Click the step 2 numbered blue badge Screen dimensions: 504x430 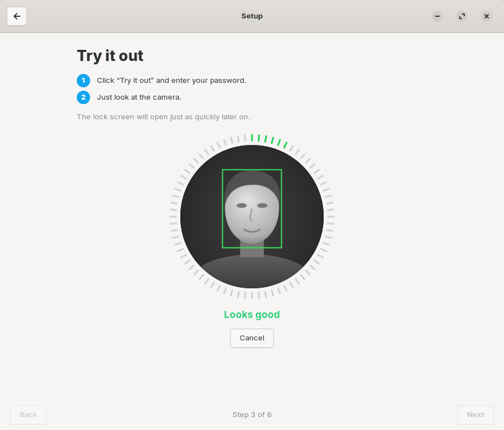coord(83,97)
